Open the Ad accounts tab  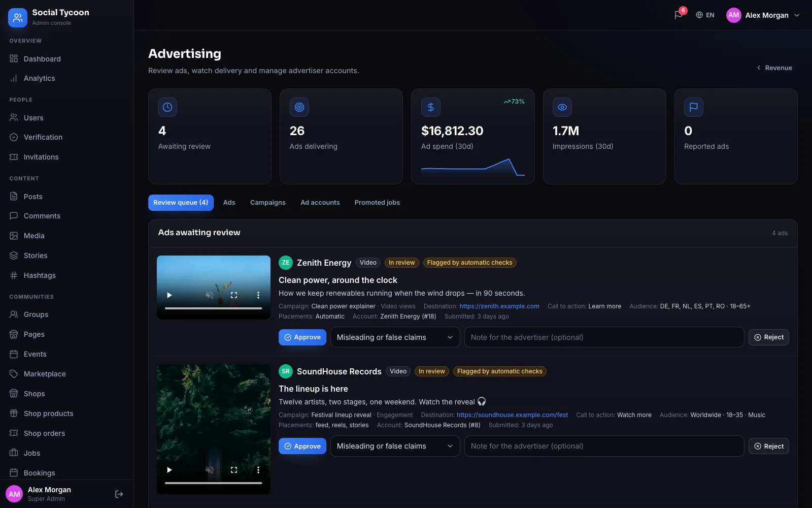(320, 203)
